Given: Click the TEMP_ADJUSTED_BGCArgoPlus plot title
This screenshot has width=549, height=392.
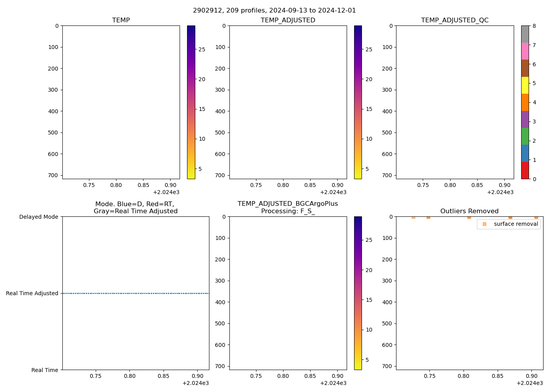Looking at the screenshot, I should (287, 204).
